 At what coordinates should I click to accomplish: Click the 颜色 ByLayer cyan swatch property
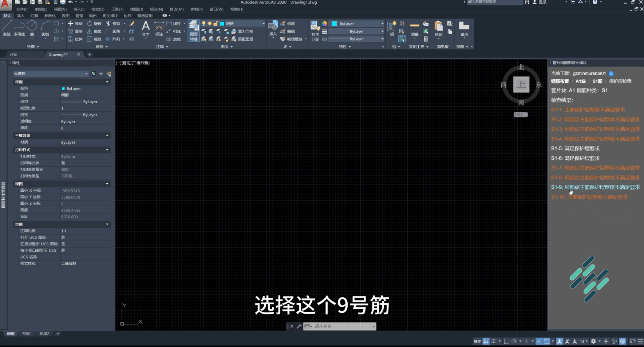pos(63,89)
